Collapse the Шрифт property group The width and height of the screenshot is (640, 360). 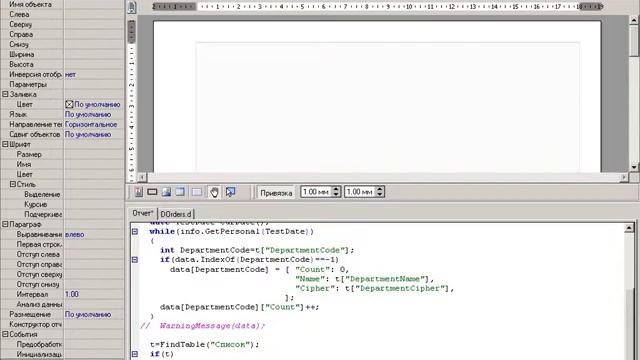(x=5, y=144)
